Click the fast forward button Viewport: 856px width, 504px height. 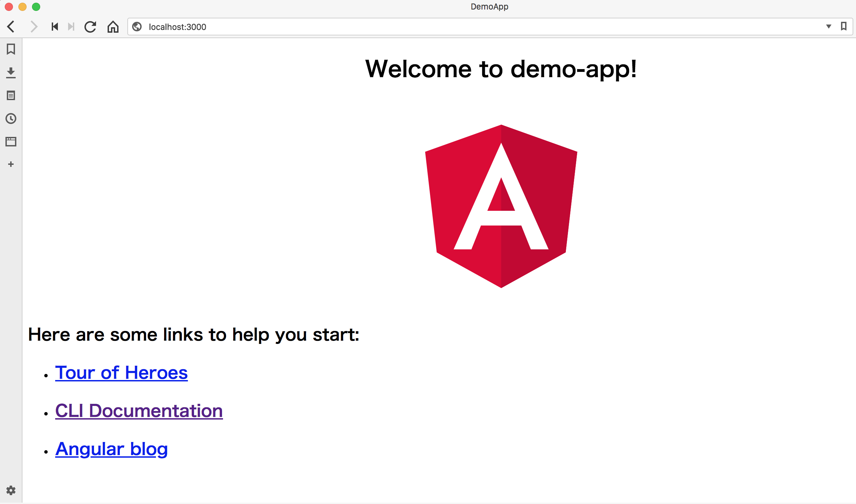pos(71,27)
